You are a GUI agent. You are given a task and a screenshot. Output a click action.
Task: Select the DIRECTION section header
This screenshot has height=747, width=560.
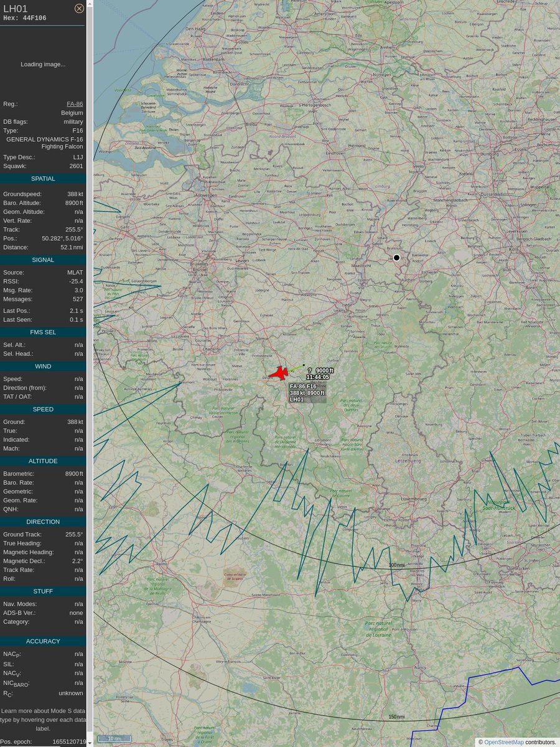pos(42,522)
